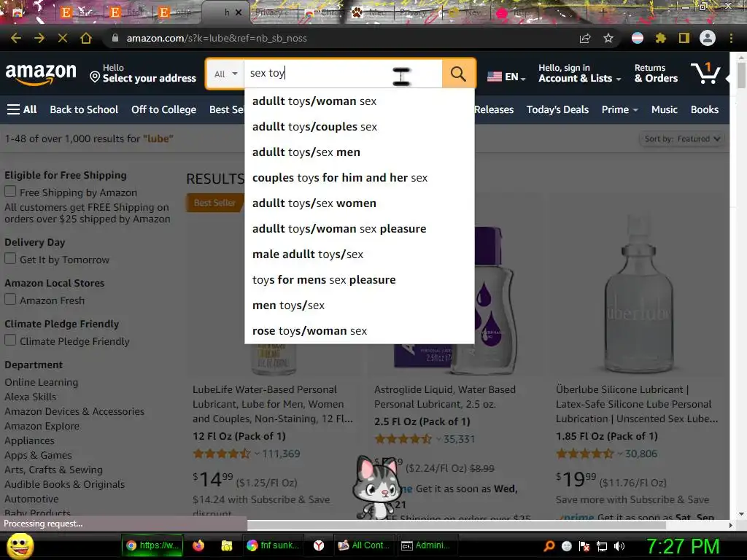
Task: Share this page using the share icon
Action: tap(585, 38)
